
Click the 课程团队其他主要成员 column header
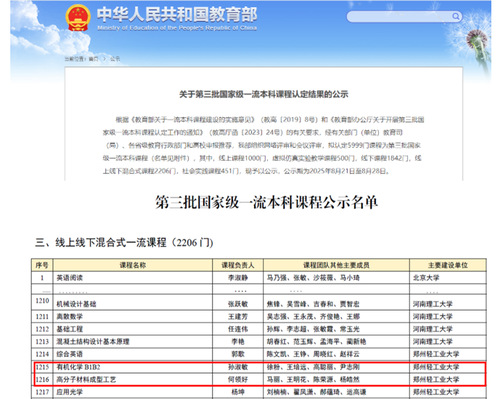coord(336,265)
